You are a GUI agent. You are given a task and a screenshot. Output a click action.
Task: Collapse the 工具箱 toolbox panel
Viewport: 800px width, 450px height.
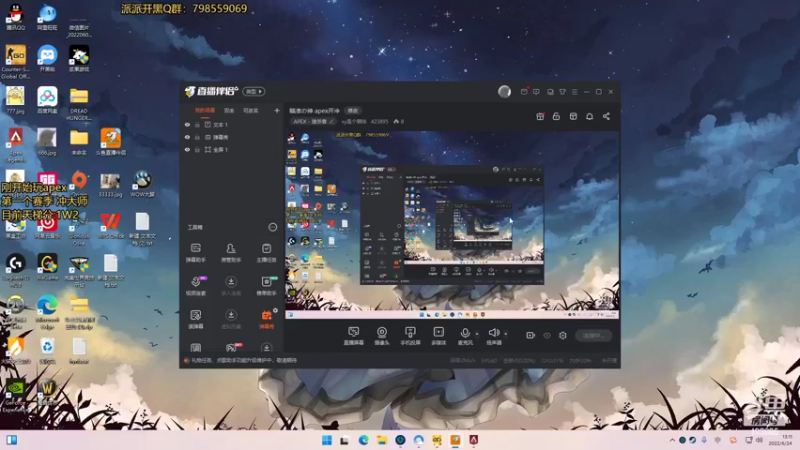click(x=273, y=227)
